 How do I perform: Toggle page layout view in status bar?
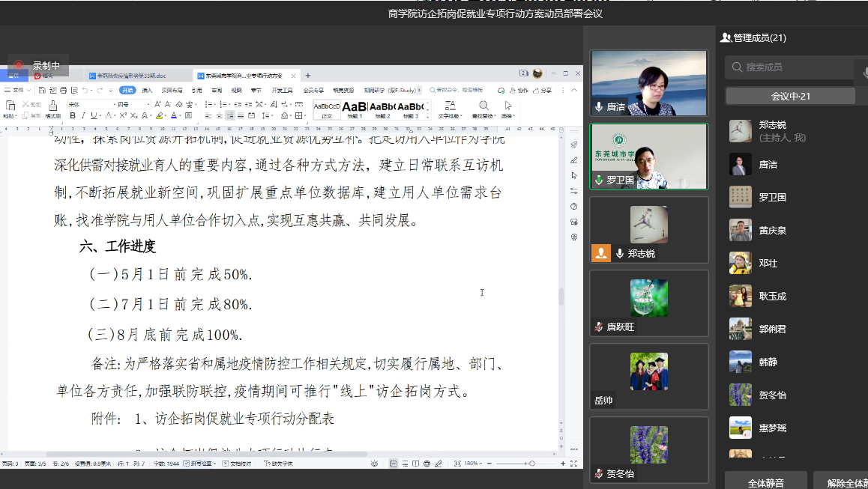tap(394, 464)
